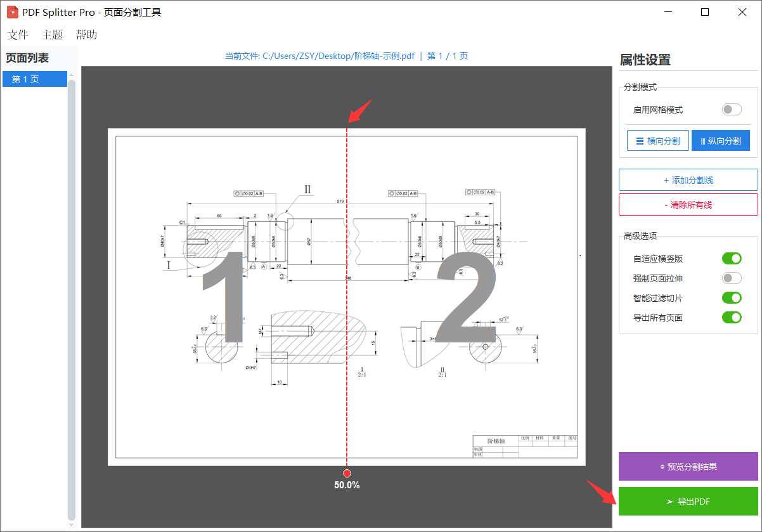This screenshot has height=532, width=762.
Task: Disable 自适应横竖版 option
Action: pos(732,258)
